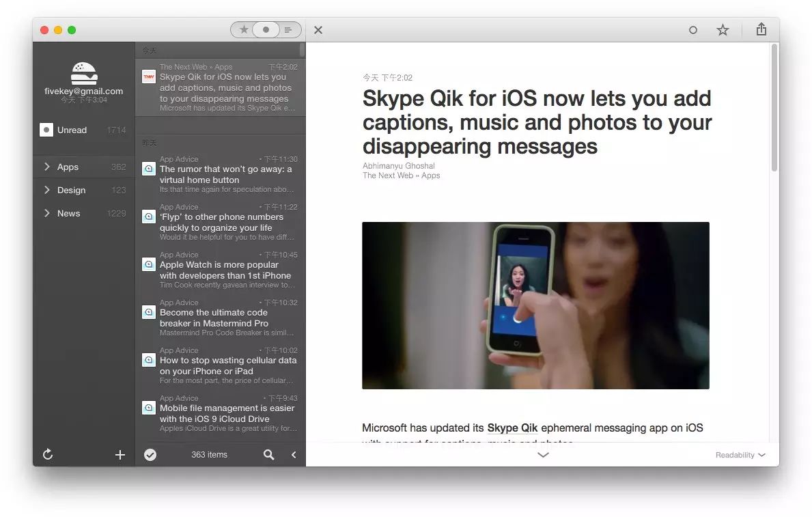812x517 pixels.
Task: Open 'The rumor that won't go away' article
Action: pyautogui.click(x=221, y=174)
